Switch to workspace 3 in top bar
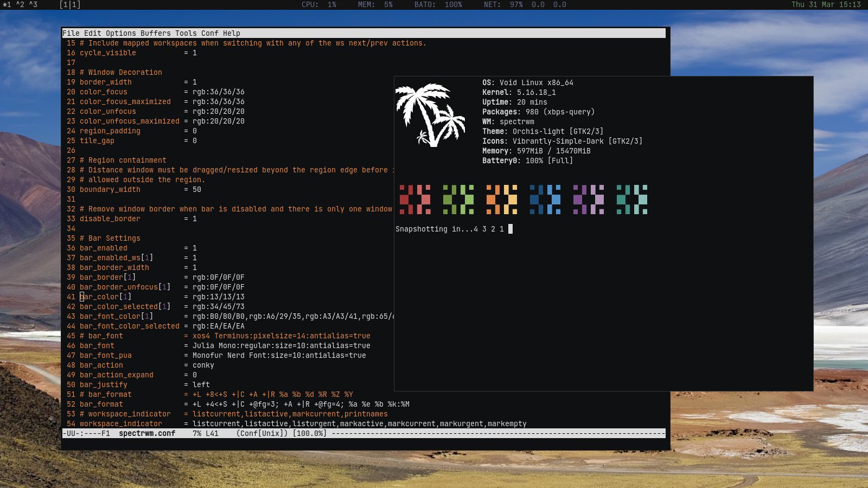 (x=33, y=4)
